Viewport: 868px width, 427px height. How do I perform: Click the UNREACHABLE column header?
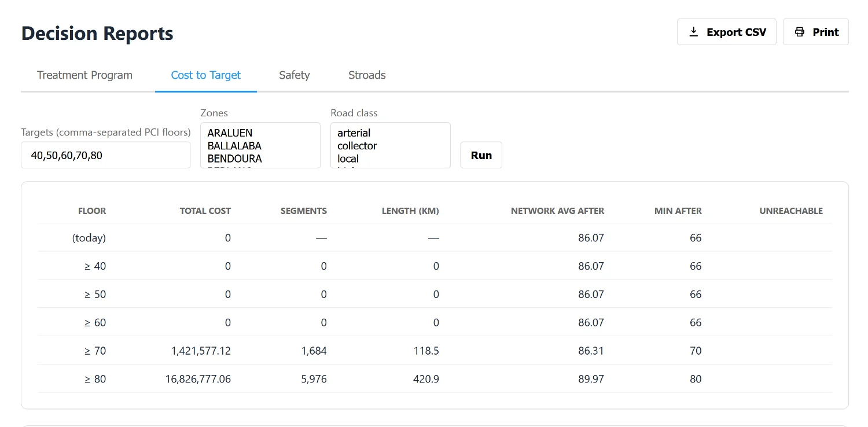[791, 211]
